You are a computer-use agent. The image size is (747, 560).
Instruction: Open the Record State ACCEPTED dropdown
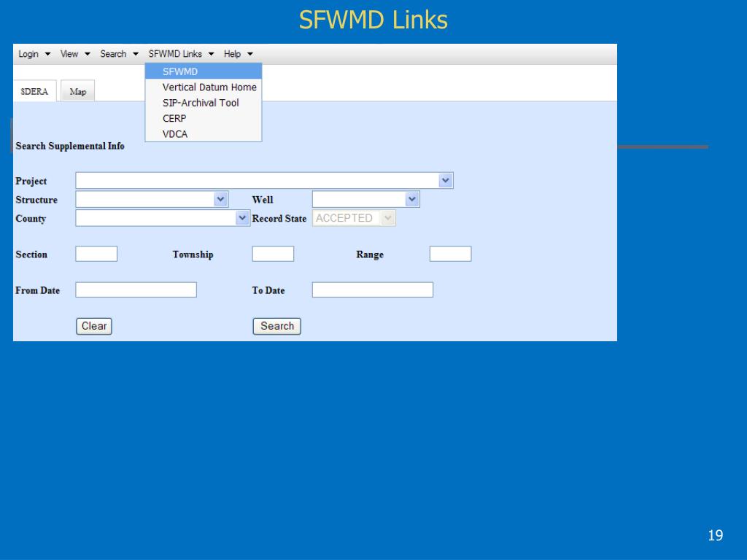point(354,218)
